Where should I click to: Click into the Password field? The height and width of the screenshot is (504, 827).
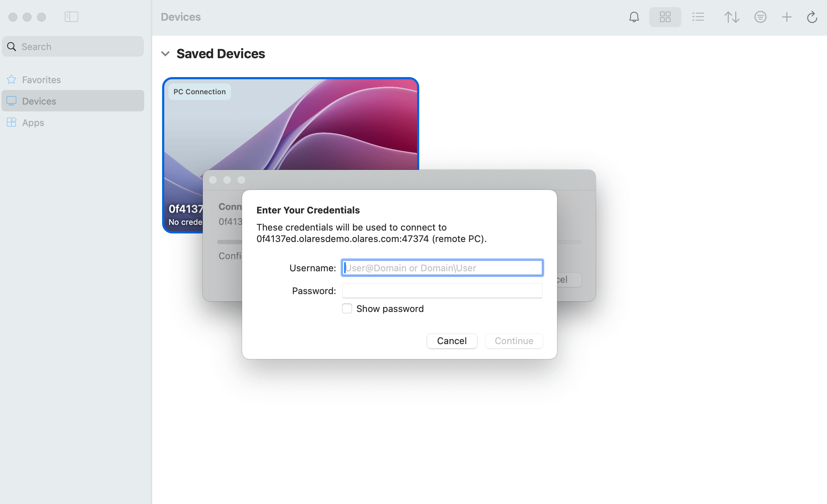click(x=442, y=291)
